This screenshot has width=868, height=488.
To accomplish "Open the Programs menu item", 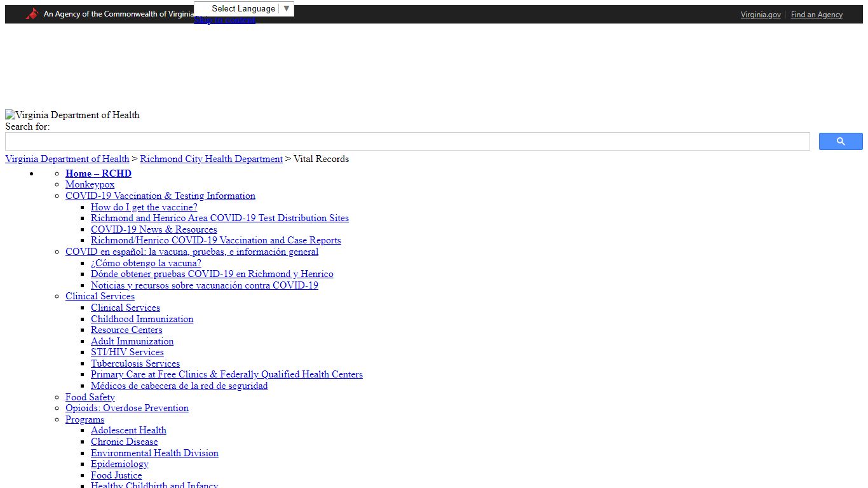I will [85, 419].
